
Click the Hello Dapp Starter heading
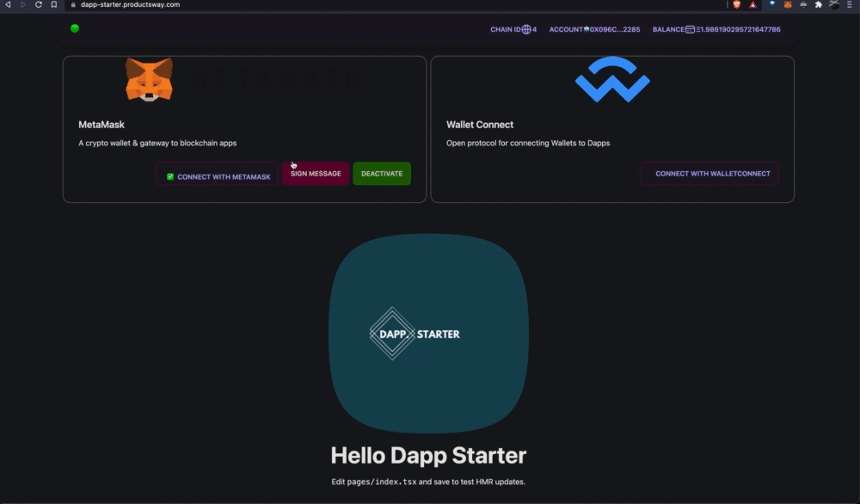click(428, 455)
